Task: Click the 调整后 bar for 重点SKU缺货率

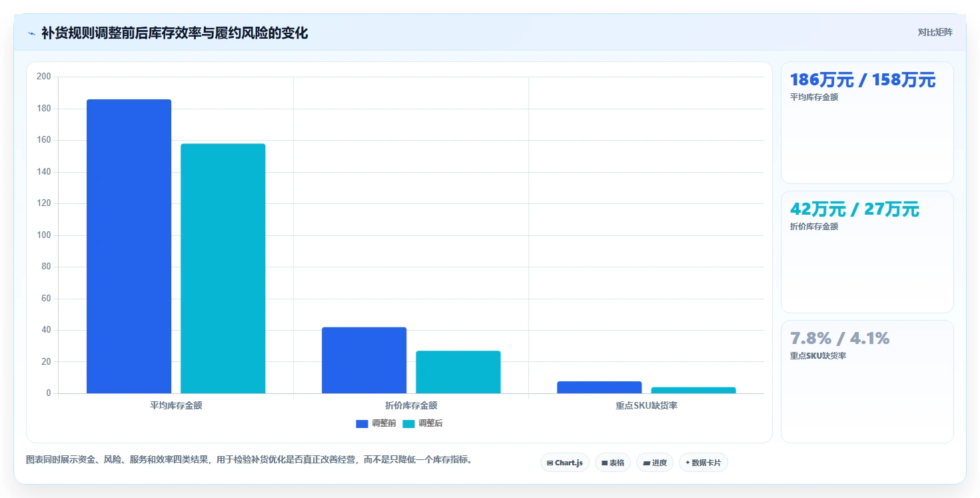Action: pos(693,390)
